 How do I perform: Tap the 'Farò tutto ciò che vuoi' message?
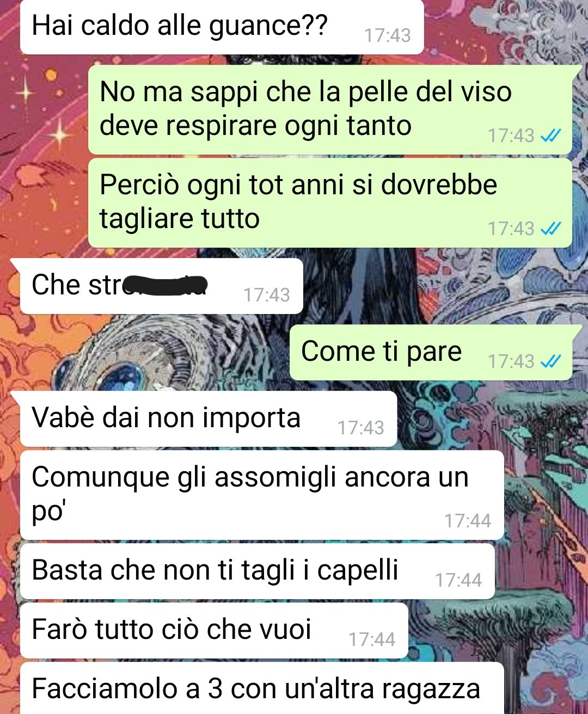[214, 631]
